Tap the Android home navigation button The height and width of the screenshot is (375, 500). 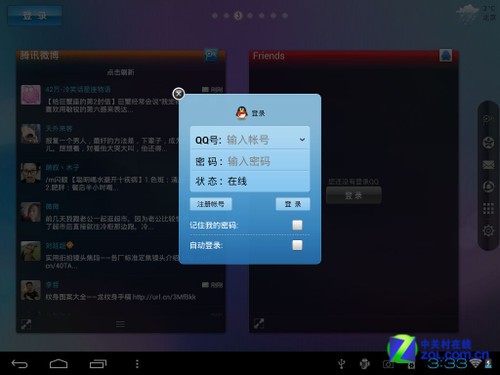59,364
